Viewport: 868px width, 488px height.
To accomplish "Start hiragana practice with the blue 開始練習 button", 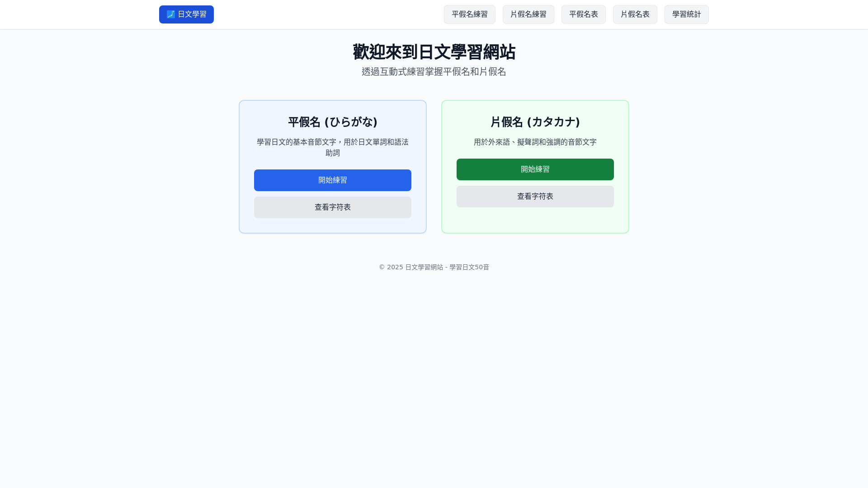I will [x=333, y=180].
